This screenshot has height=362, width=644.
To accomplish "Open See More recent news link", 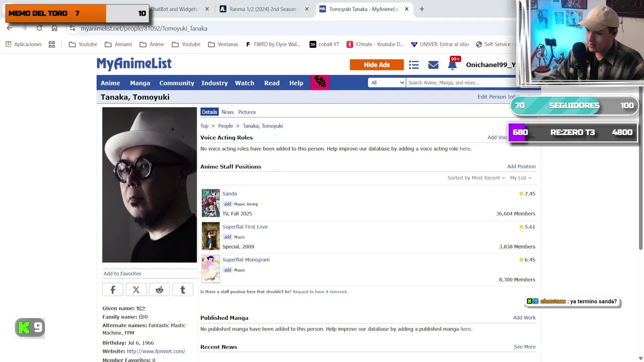I will (525, 347).
